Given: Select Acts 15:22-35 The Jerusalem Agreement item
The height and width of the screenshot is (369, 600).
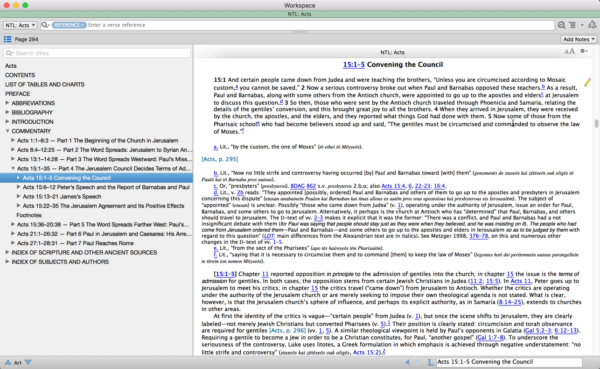Looking at the screenshot, I should click(103, 206).
